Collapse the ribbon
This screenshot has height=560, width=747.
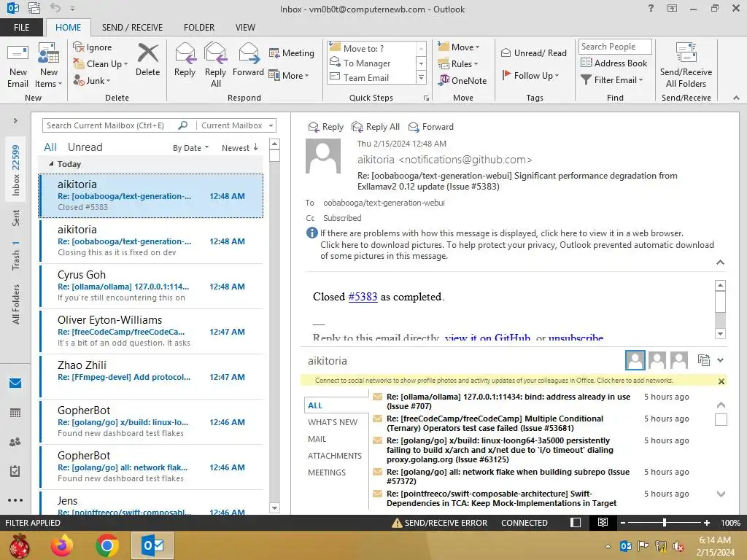[737, 98]
